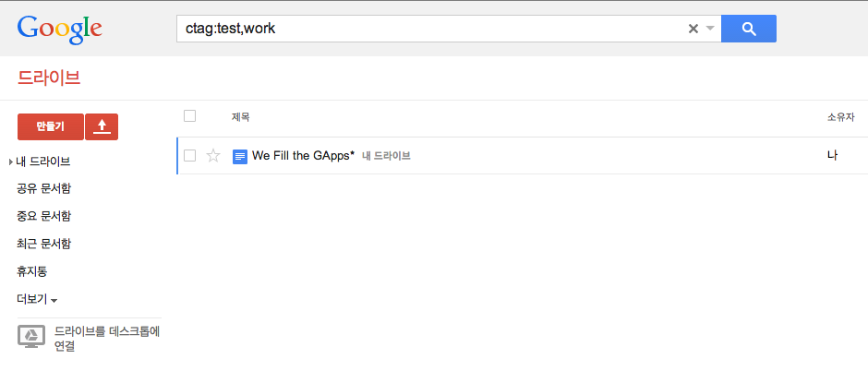868x371 pixels.
Task: Check the We Fill the GApps row checkbox
Action: coord(190,156)
